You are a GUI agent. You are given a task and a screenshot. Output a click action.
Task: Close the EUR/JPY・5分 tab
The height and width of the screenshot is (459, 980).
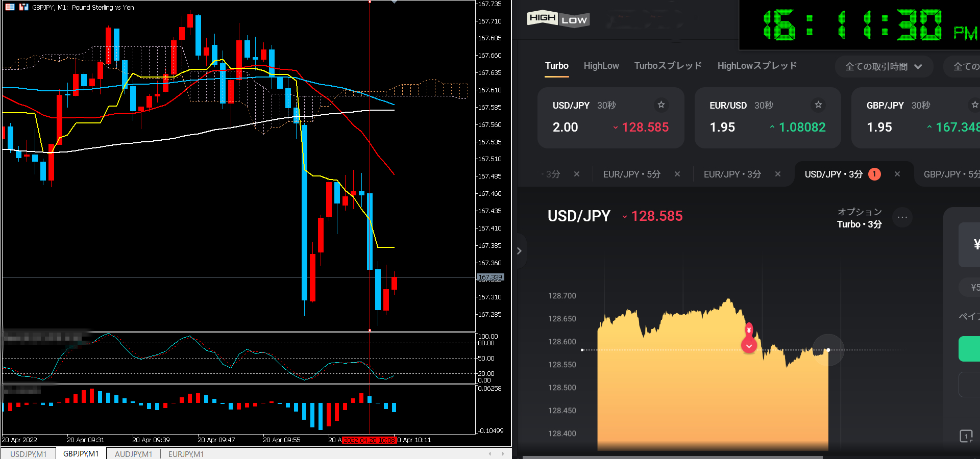coord(677,174)
